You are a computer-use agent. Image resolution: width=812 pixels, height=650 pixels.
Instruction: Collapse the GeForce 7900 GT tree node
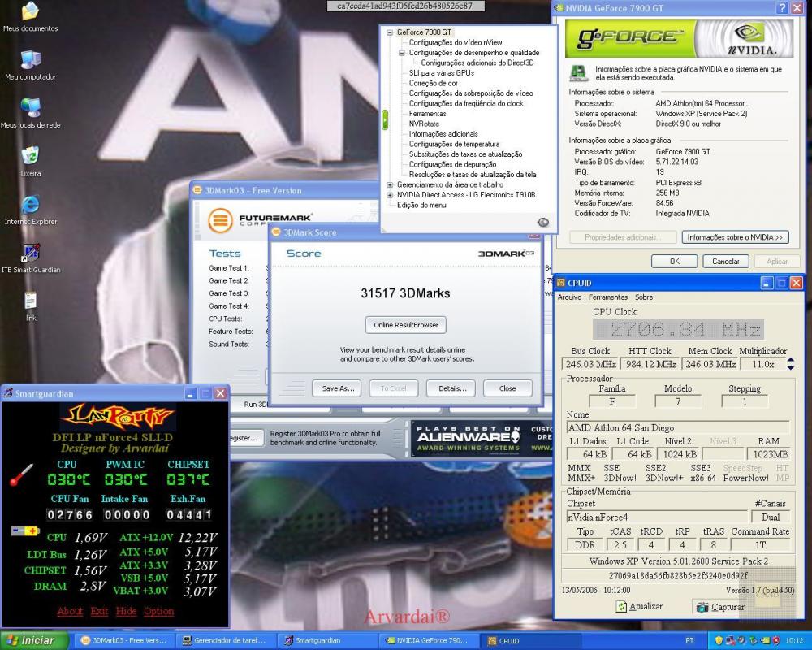pyautogui.click(x=390, y=32)
